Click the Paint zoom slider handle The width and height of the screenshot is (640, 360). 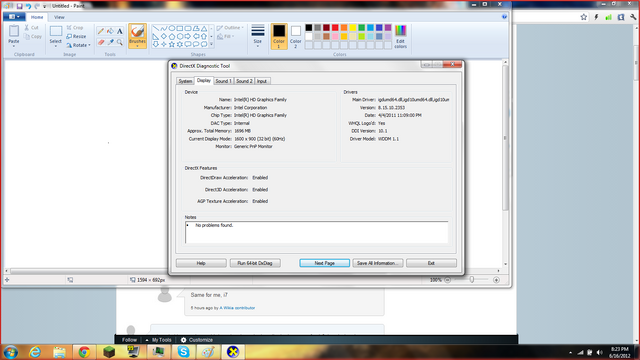click(472, 280)
